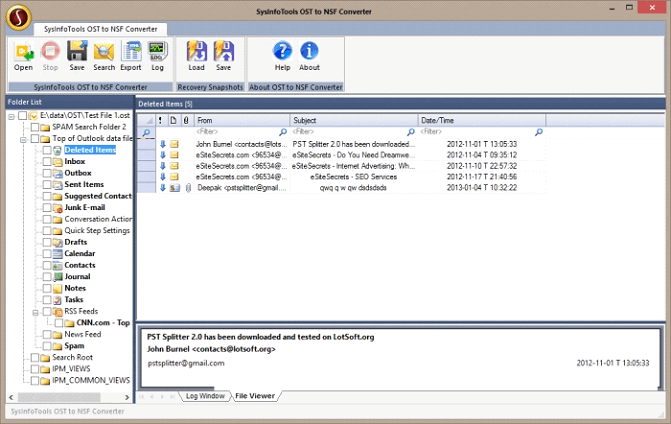Open email about Internet Advertising
Viewport: 671px width, 424px height.
[353, 166]
